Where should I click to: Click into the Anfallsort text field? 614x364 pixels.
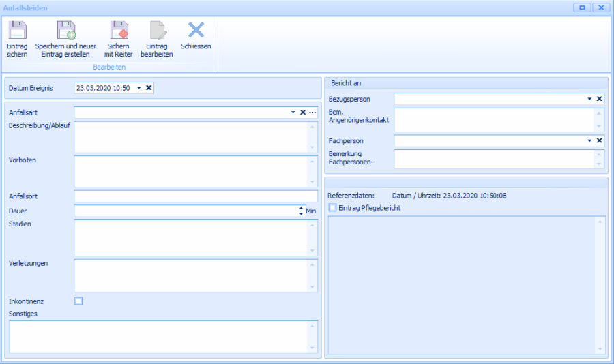point(195,196)
